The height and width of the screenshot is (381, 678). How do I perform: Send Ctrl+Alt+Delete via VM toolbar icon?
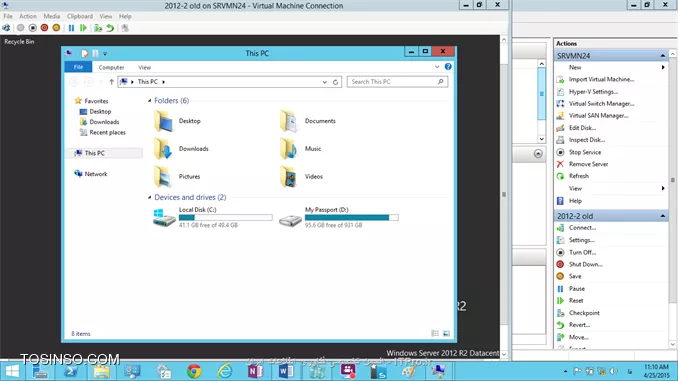[6, 28]
